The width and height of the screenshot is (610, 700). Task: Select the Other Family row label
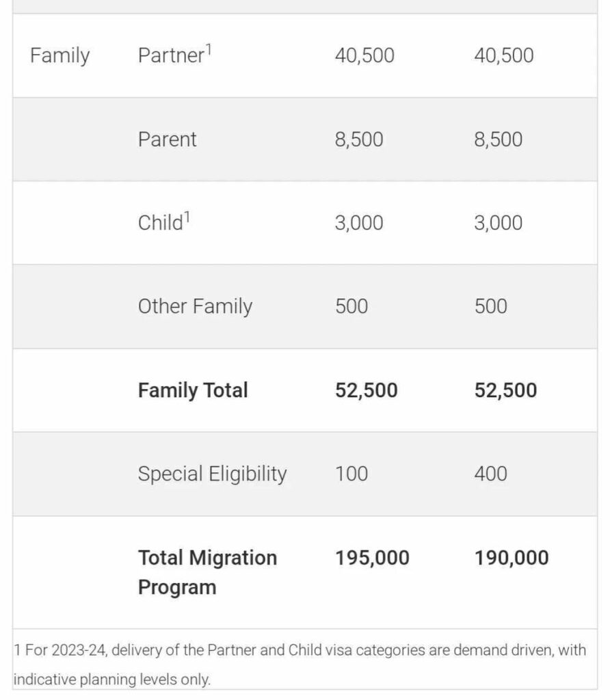[x=195, y=306]
